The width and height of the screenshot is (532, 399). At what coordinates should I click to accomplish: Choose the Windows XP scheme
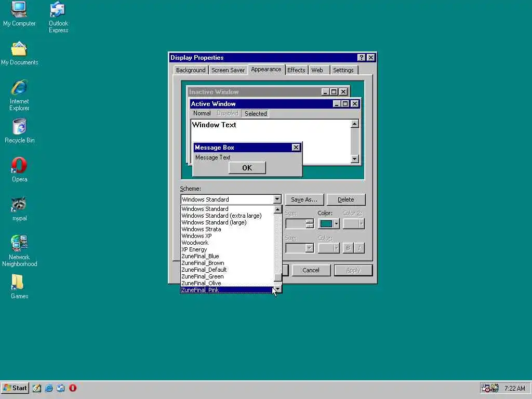(x=228, y=236)
